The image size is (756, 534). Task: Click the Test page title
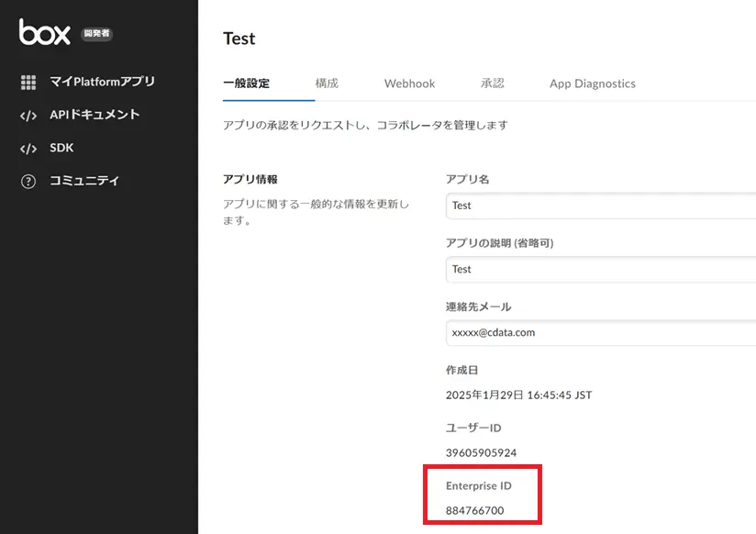(x=239, y=39)
